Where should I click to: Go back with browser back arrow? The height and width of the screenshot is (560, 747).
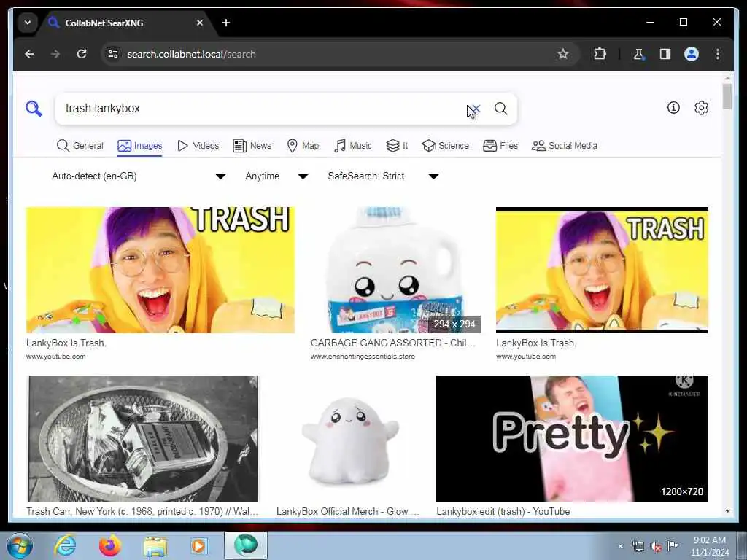point(29,54)
